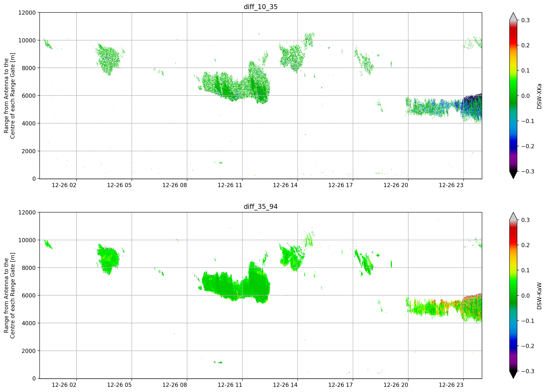The width and height of the screenshot is (546, 392).
Task: Click '12-26 14' x-tick under diff_10_35 plot
Action: [x=285, y=185]
